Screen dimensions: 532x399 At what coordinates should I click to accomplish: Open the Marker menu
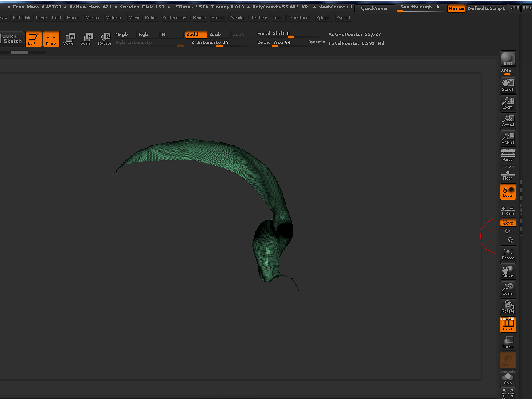(93, 18)
